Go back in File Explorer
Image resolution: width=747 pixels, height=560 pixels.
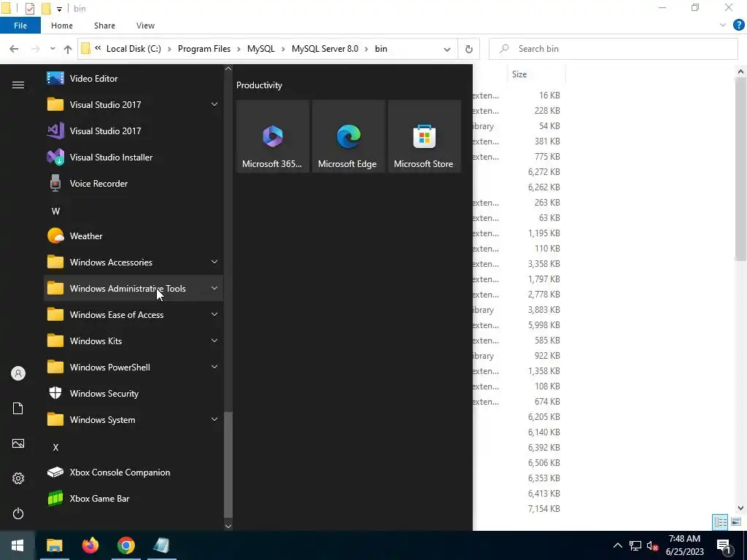[14, 49]
